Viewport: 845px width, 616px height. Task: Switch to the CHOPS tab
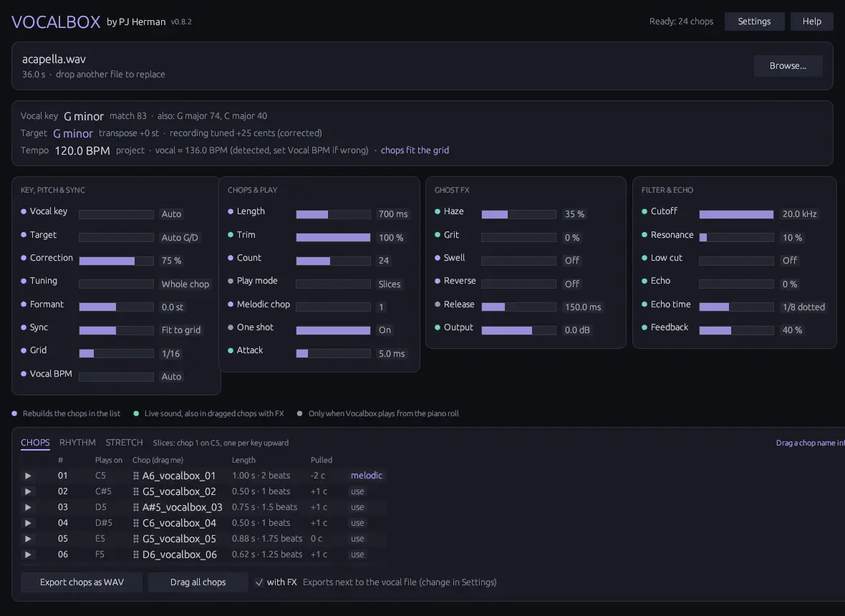click(x=35, y=443)
